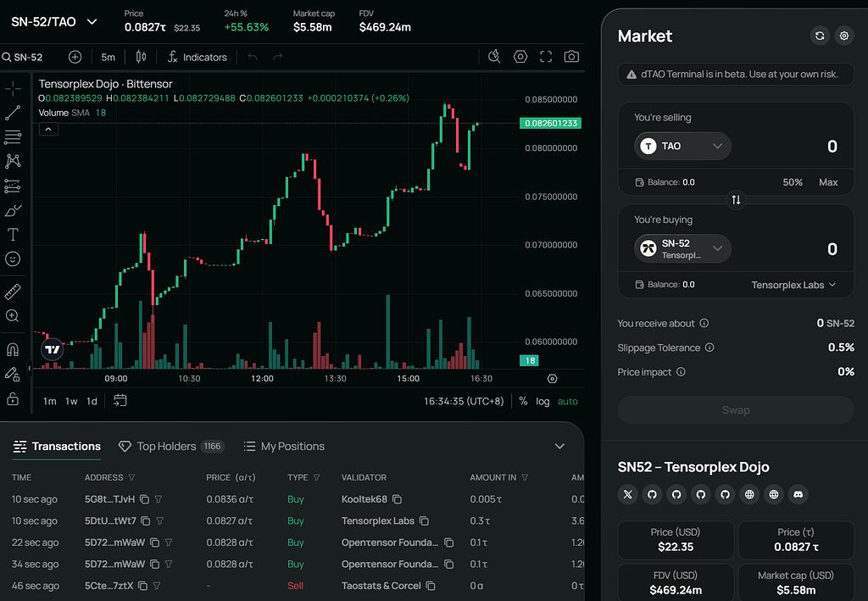Screen dimensions: 868x601
Task: Open the UTC+8 timezone menu
Action: (x=464, y=401)
